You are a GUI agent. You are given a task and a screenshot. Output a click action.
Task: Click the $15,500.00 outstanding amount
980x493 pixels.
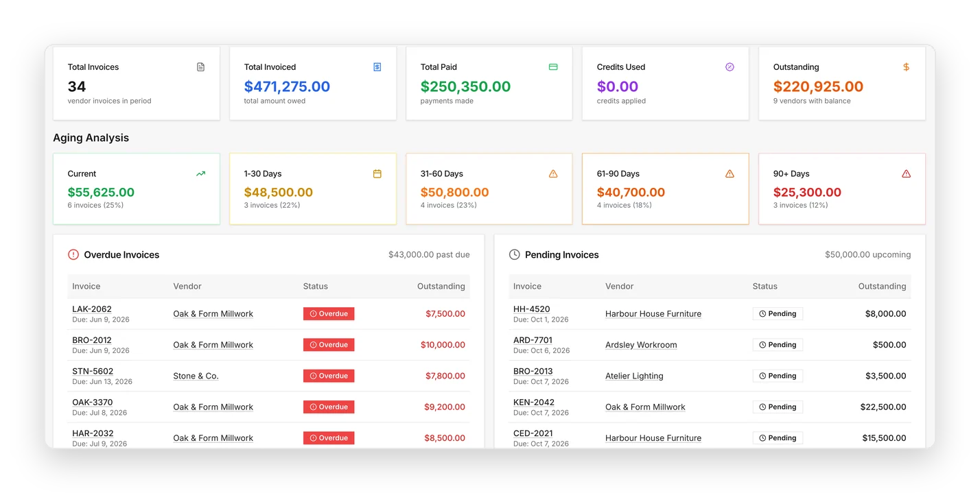[884, 438]
